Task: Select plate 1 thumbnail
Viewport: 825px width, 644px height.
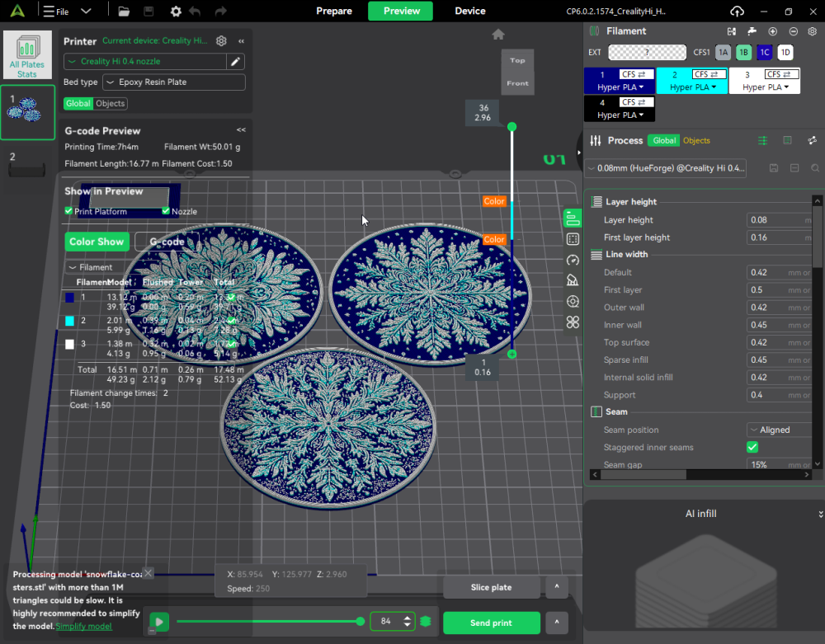Action: click(28, 112)
